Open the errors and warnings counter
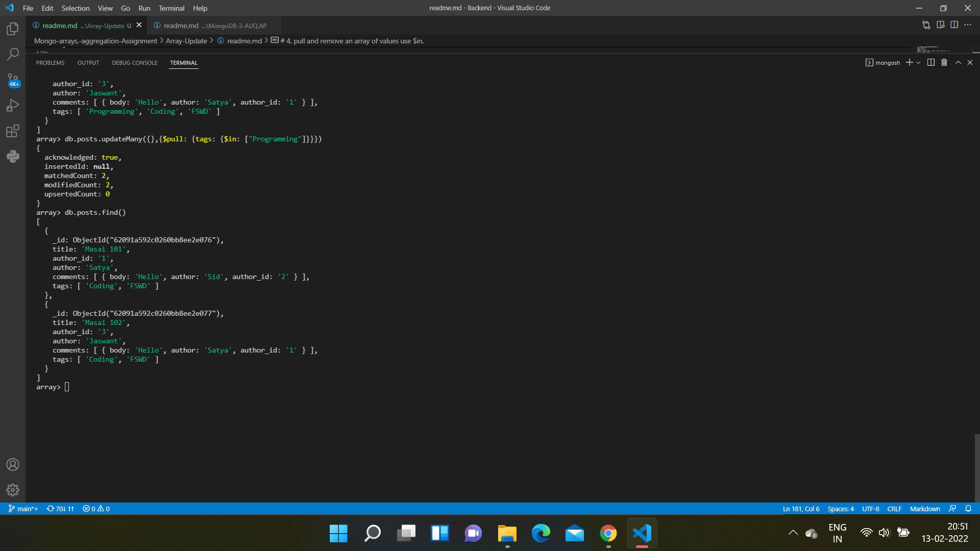Image resolution: width=980 pixels, height=551 pixels. tap(95, 509)
